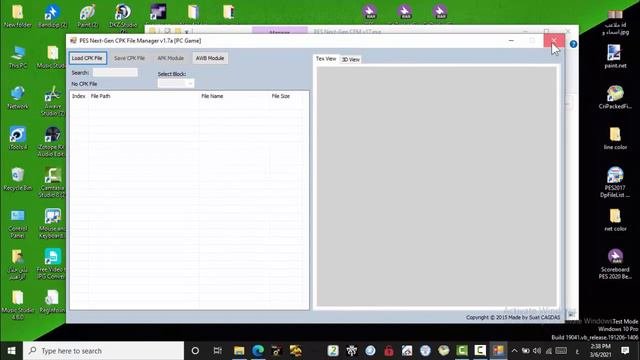Image resolution: width=640 pixels, height=360 pixels.
Task: Open the AWB Module button
Action: [x=210, y=58]
